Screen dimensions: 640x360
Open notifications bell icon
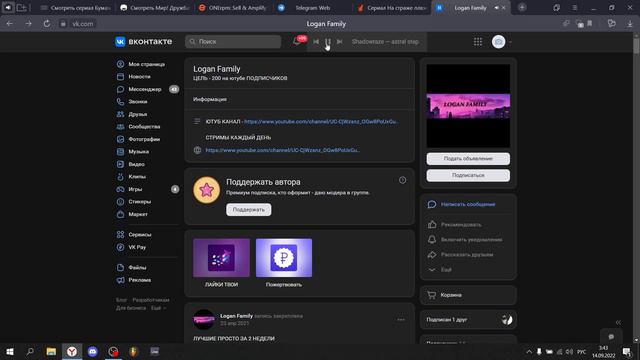(297, 41)
